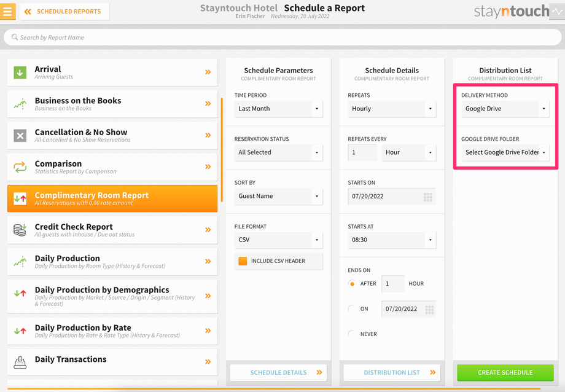Viewport: 565px width, 392px height.
Task: Open the Starts On calendar picker icon
Action: [427, 197]
